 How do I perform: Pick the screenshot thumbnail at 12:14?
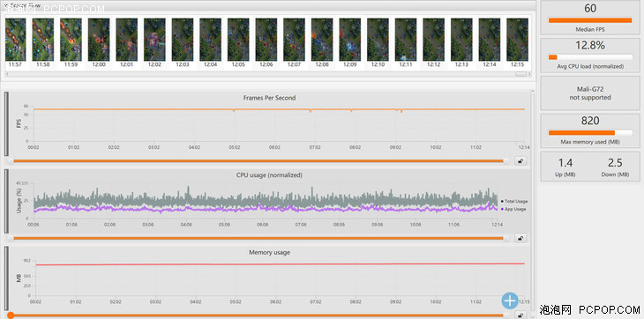tap(490, 40)
